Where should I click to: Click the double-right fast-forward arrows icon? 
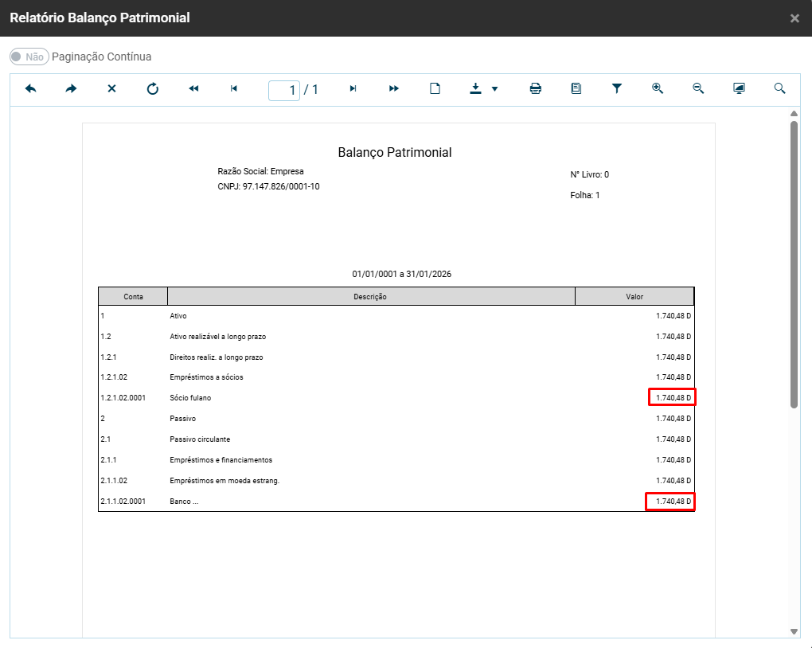[394, 88]
